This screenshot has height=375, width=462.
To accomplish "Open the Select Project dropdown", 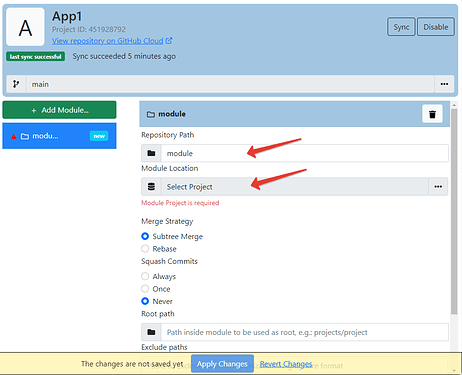I will point(295,186).
